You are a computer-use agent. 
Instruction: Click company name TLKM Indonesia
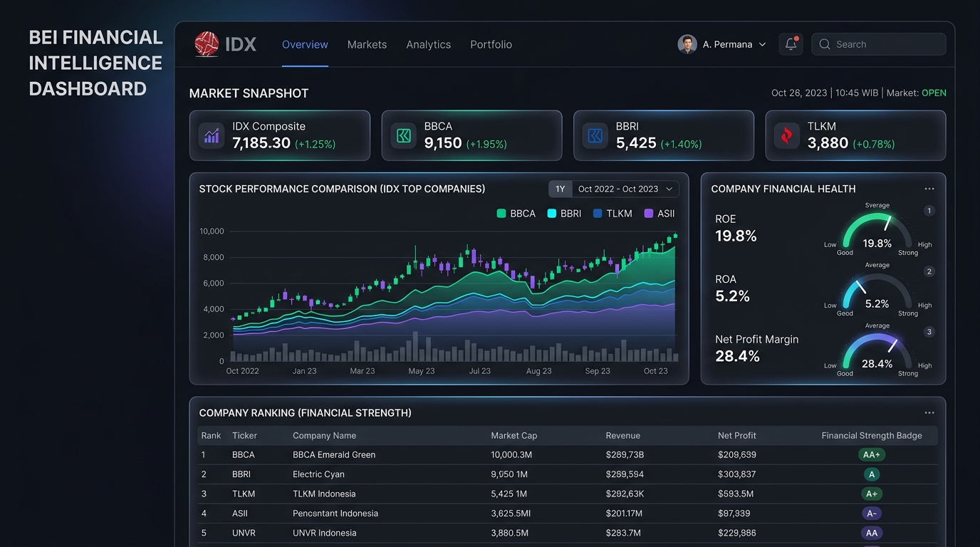pos(324,494)
